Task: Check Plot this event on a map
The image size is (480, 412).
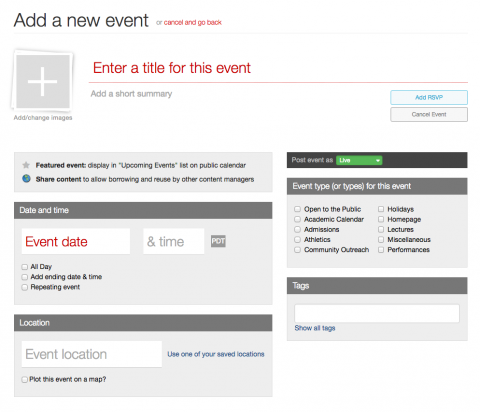Action: [x=24, y=380]
